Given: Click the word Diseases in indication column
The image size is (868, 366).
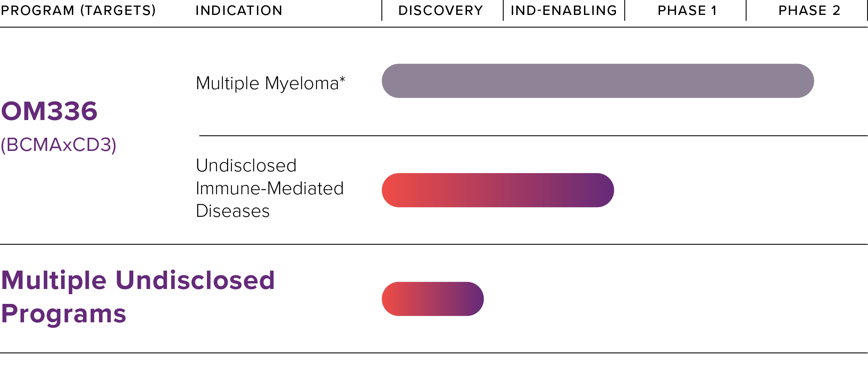Looking at the screenshot, I should [x=233, y=211].
